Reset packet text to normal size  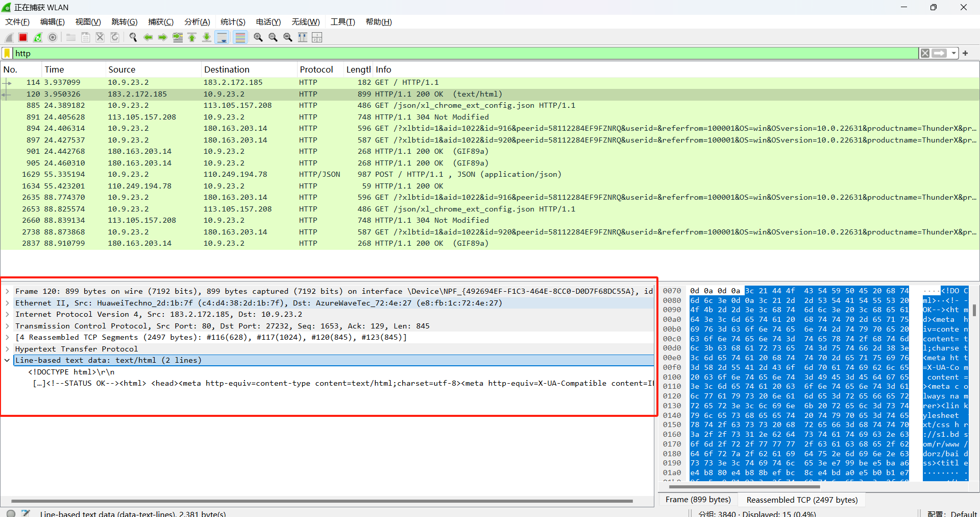pyautogui.click(x=288, y=37)
